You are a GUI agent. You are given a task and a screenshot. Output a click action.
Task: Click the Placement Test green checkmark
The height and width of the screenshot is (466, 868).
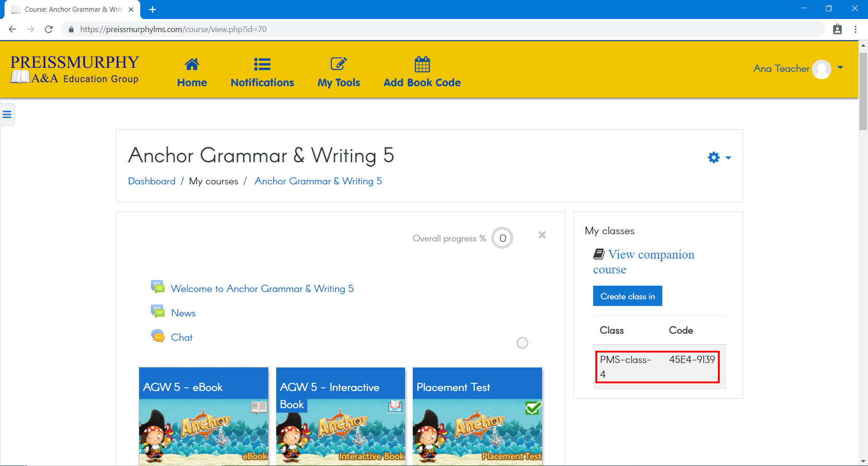tap(533, 408)
